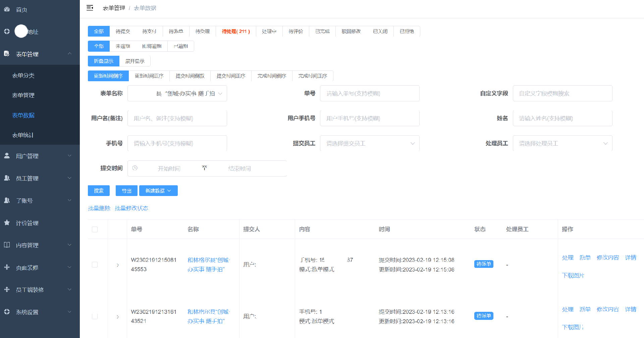This screenshot has height=338, width=644.
Task: Select the 已逾期 filter tab
Action: [x=181, y=46]
